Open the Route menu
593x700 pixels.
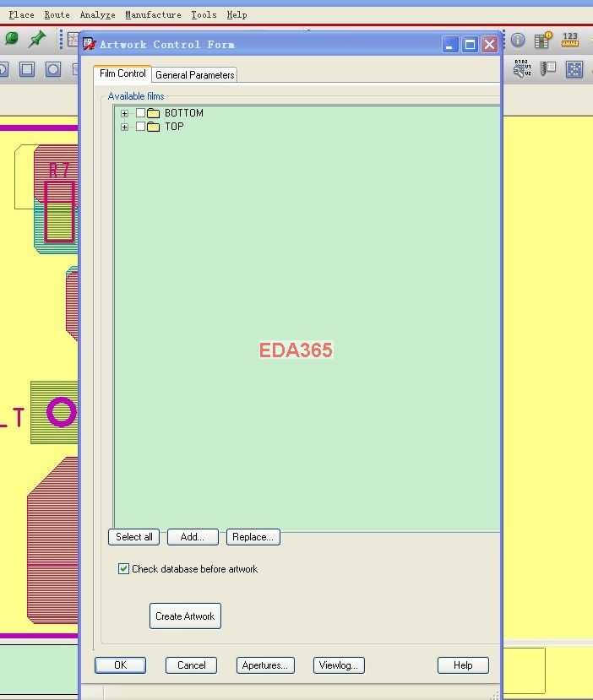pos(57,14)
